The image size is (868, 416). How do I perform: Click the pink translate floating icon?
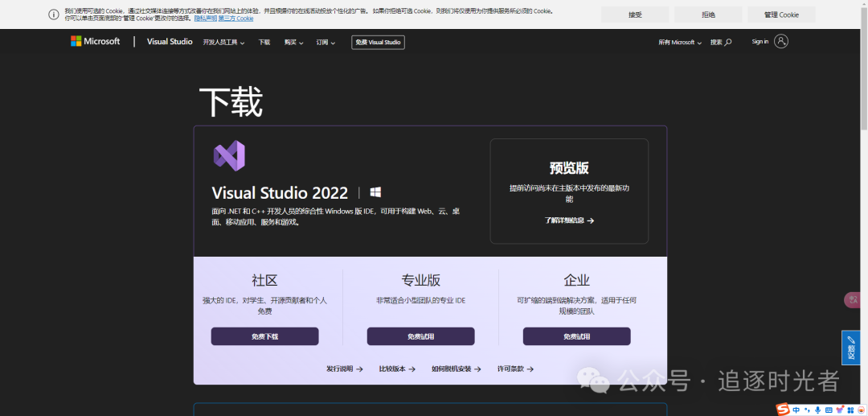(853, 299)
